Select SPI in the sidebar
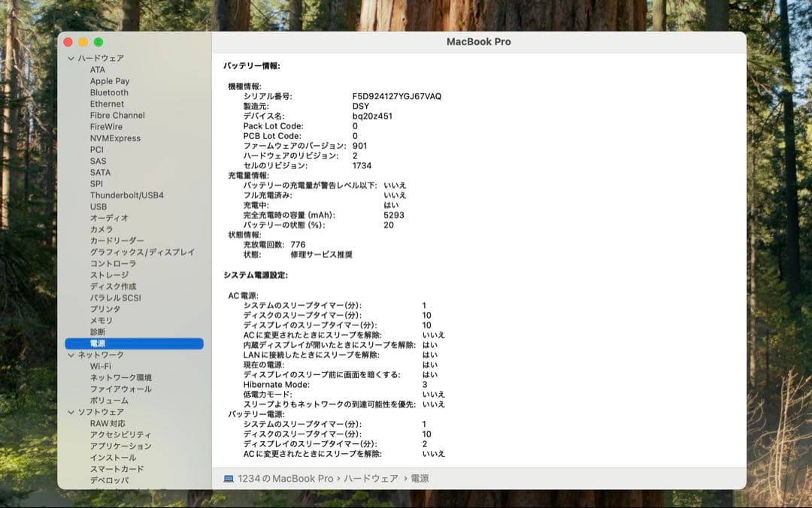 coord(96,184)
